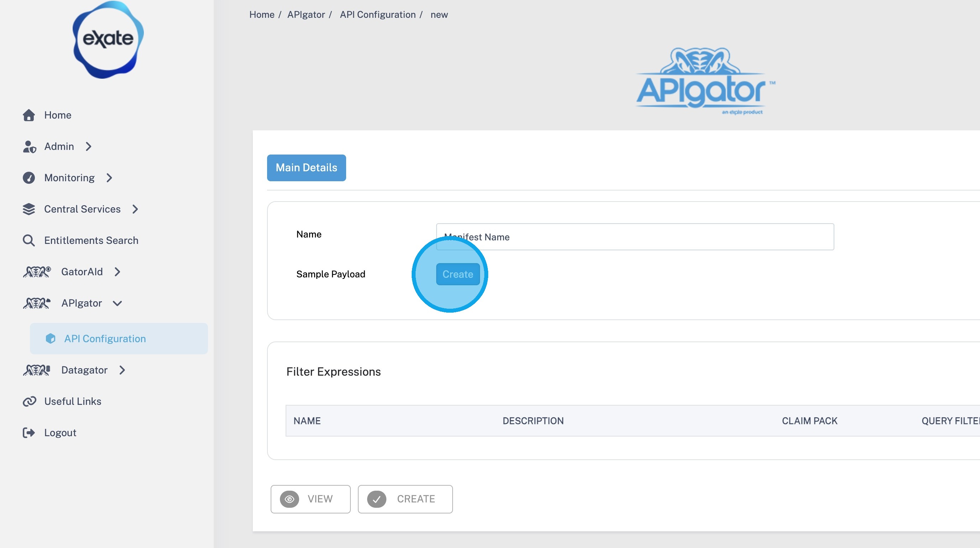This screenshot has width=980, height=548.
Task: Collapse the APIgator submenu chevron
Action: [x=117, y=303]
